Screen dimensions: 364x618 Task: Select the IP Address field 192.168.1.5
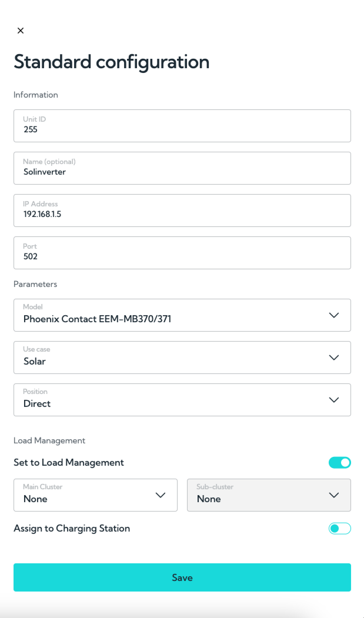click(x=182, y=211)
